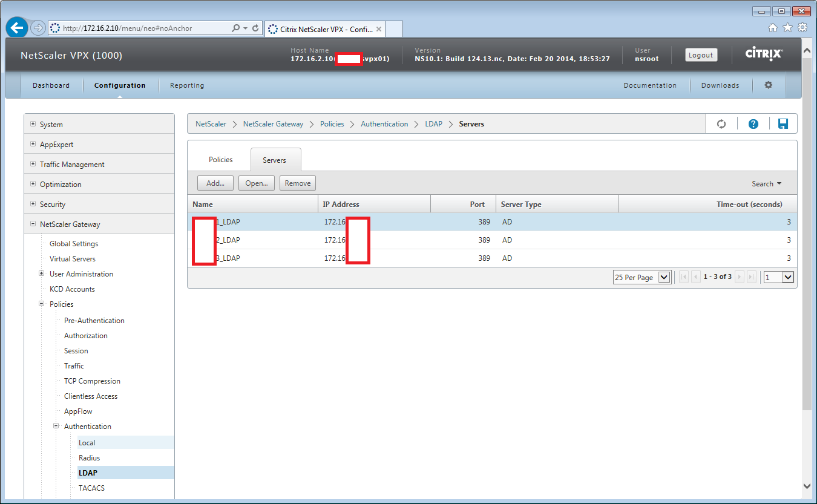817x504 pixels.
Task: Expand the Optimization tree node
Action: (x=33, y=184)
